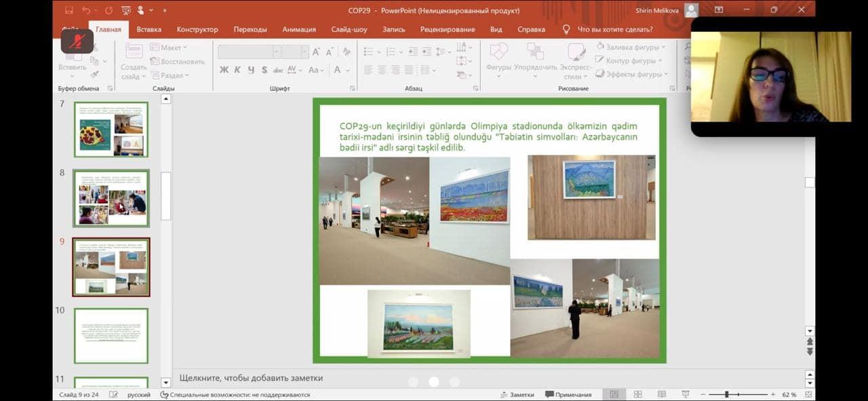
Task: Unmute using the red microphone icon
Action: tap(77, 41)
